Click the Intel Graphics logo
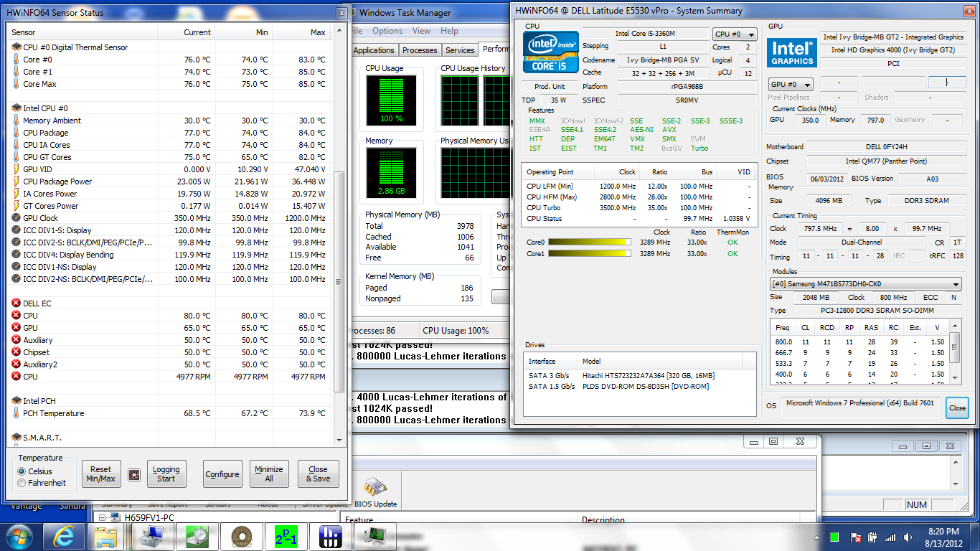This screenshot has width=980, height=551. click(x=792, y=52)
